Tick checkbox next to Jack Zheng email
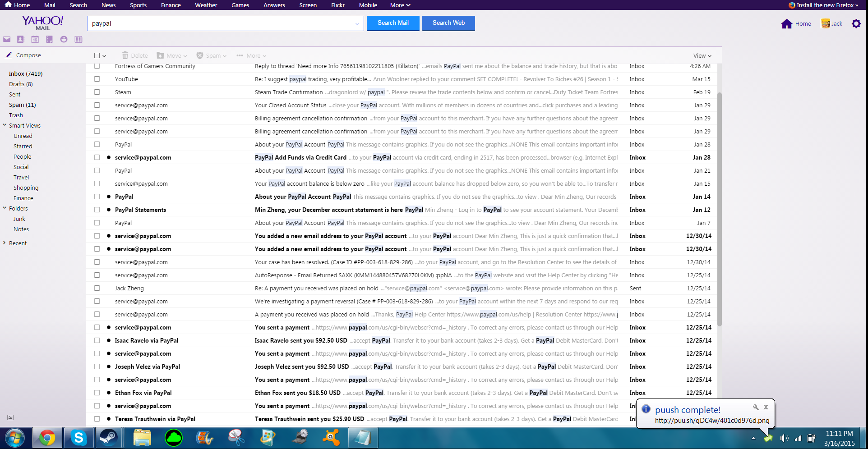 coord(97,288)
